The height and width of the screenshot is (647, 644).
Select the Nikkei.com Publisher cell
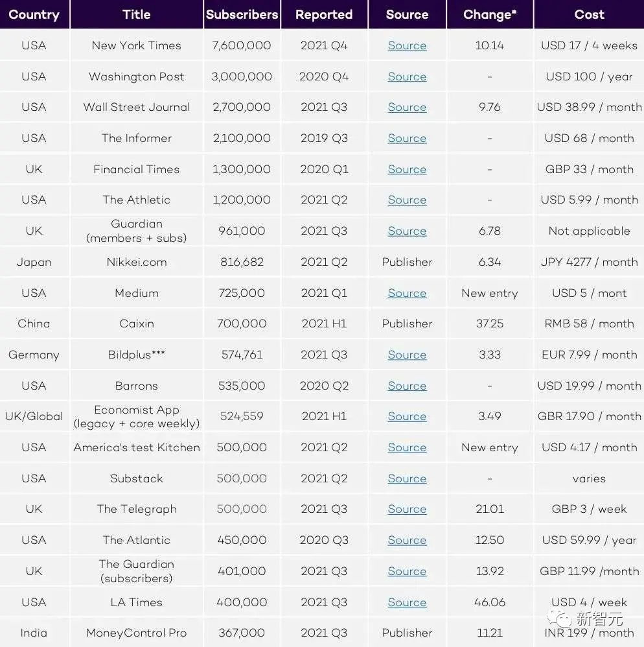[x=407, y=262]
